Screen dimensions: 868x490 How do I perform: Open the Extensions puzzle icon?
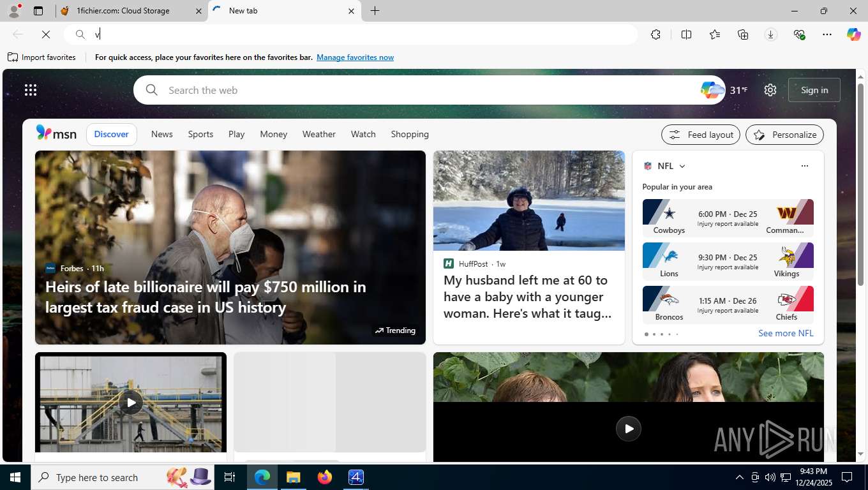point(655,34)
